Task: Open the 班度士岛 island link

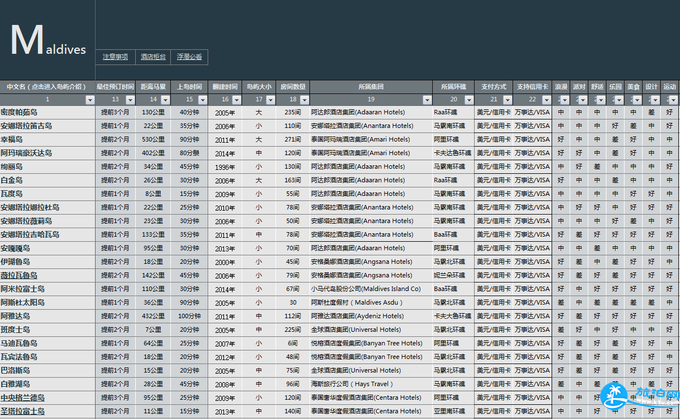Action: pyautogui.click(x=15, y=330)
